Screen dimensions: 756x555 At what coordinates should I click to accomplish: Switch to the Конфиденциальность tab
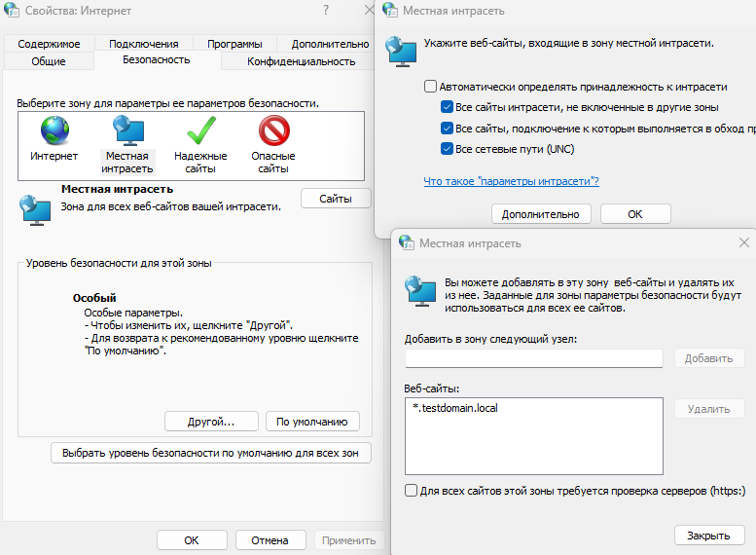click(x=302, y=61)
